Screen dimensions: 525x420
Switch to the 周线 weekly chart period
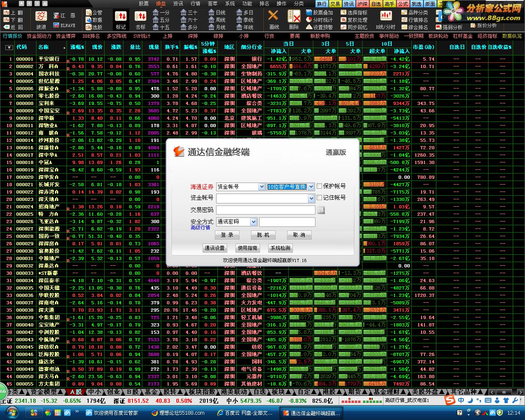click(217, 20)
